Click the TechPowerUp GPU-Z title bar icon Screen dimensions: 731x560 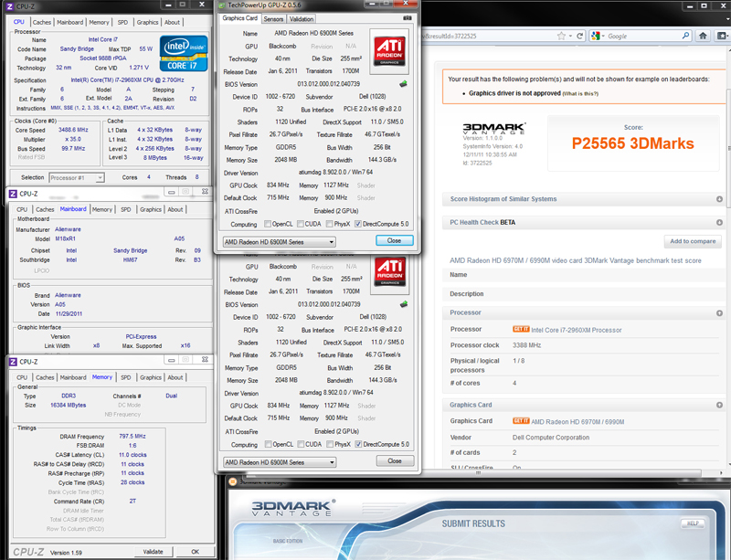point(221,5)
